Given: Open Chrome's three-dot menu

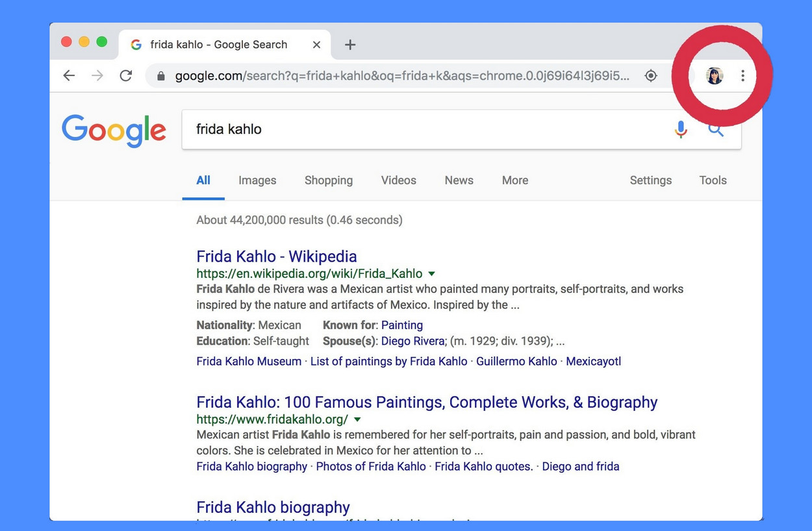Looking at the screenshot, I should 742,76.
